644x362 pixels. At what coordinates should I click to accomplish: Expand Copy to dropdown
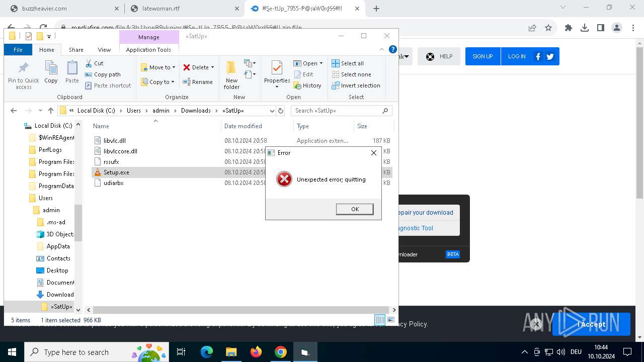[173, 82]
